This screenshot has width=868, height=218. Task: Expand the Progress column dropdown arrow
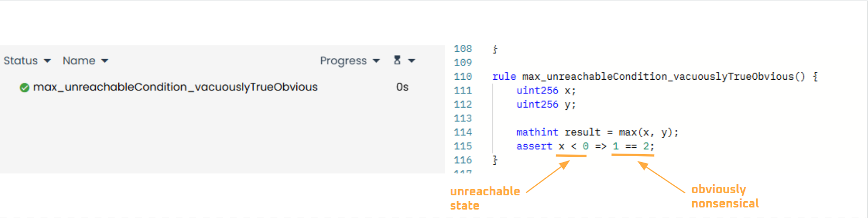pyautogui.click(x=376, y=61)
